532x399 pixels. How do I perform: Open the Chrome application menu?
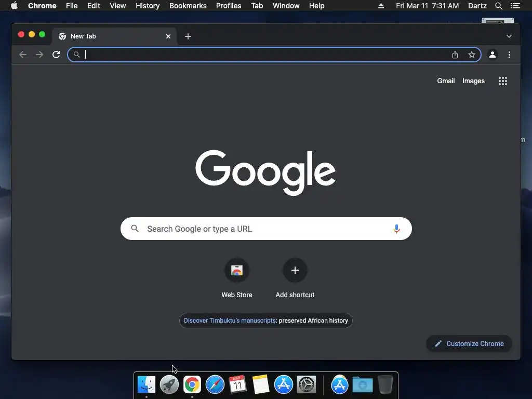point(42,6)
